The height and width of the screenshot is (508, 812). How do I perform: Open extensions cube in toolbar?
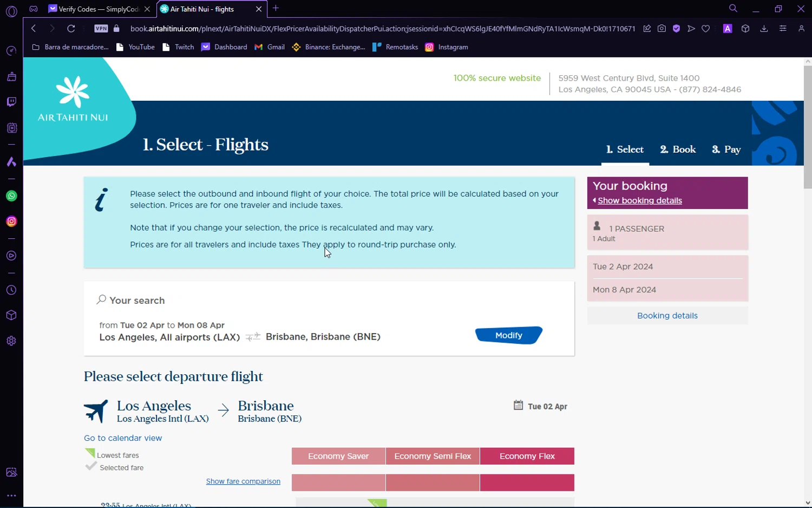click(x=745, y=29)
